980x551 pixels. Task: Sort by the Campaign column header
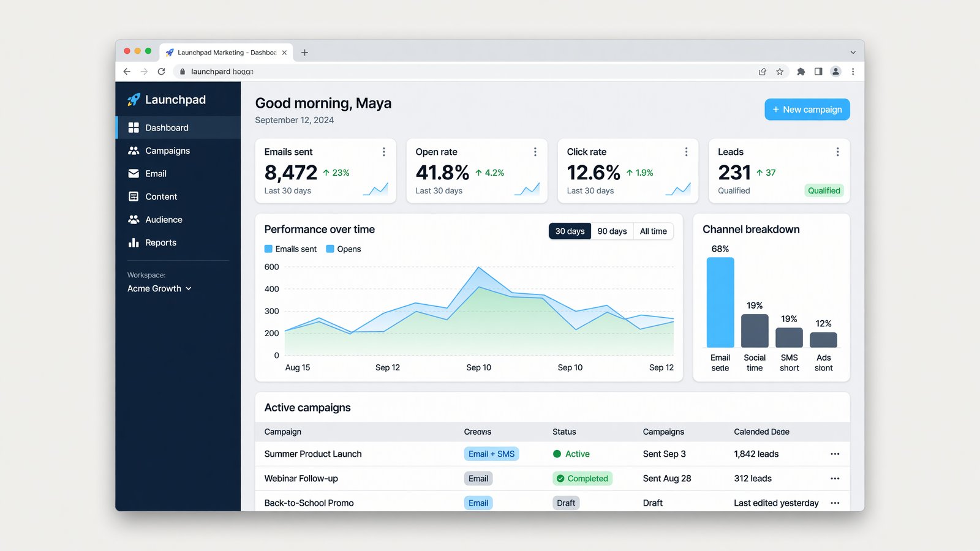pos(282,432)
